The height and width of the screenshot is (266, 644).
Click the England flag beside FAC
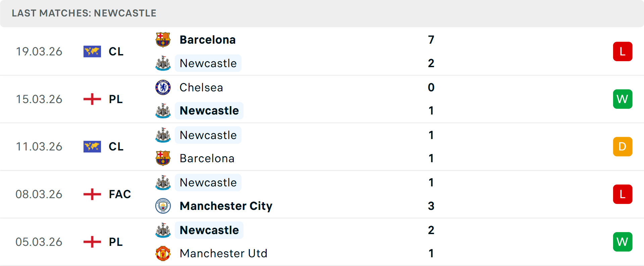(92, 194)
